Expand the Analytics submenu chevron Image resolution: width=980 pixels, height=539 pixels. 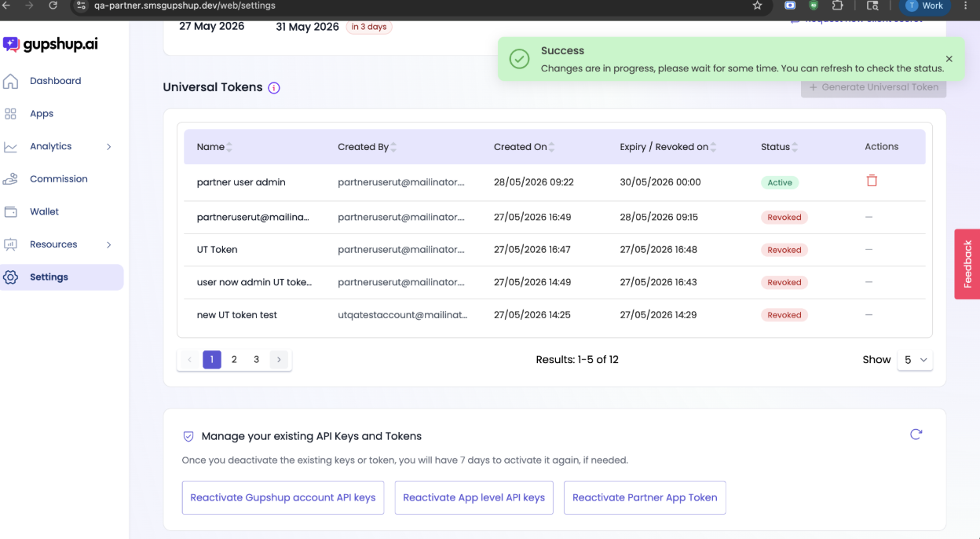[x=109, y=147]
